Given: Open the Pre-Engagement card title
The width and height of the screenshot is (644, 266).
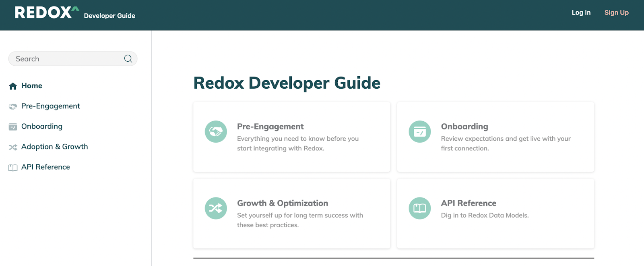Looking at the screenshot, I should point(270,127).
